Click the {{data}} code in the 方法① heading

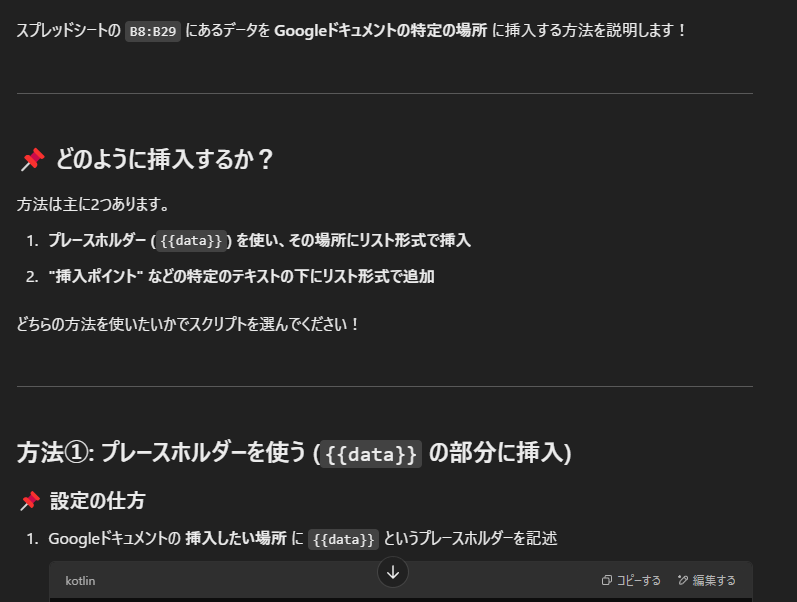coord(371,454)
